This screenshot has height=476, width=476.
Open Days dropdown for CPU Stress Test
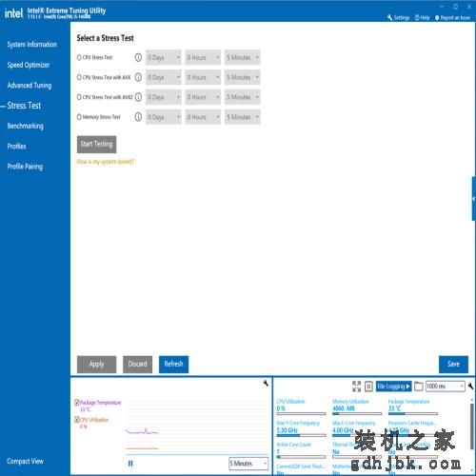(164, 57)
